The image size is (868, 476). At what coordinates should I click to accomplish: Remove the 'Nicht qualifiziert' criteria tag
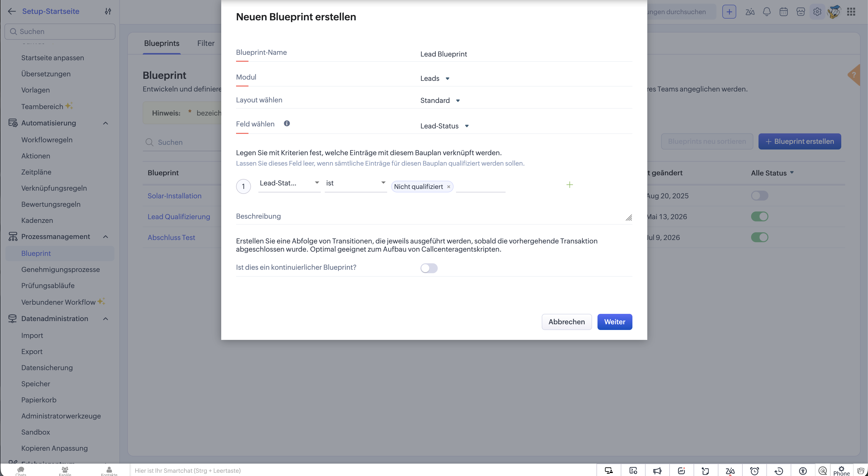click(x=448, y=187)
